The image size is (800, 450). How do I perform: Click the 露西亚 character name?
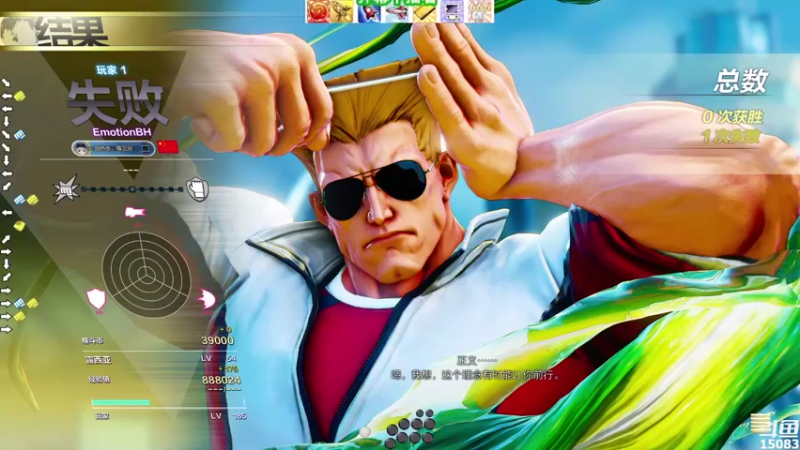click(98, 360)
